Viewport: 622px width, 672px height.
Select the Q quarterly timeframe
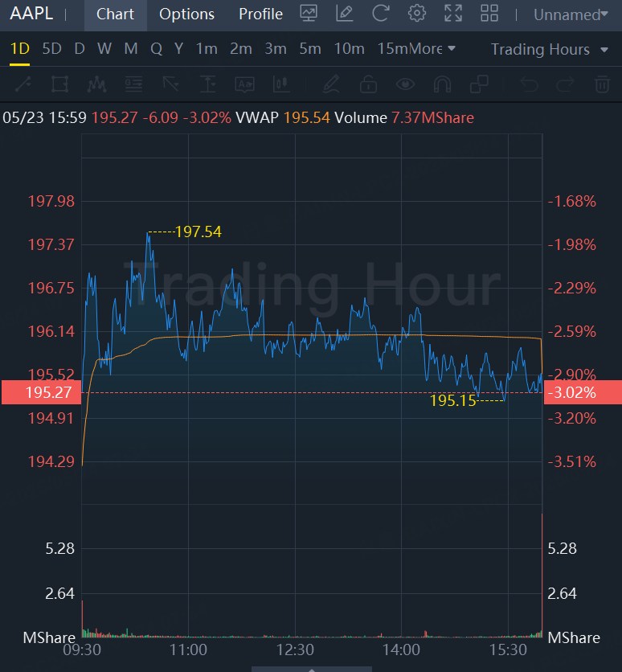(x=157, y=48)
